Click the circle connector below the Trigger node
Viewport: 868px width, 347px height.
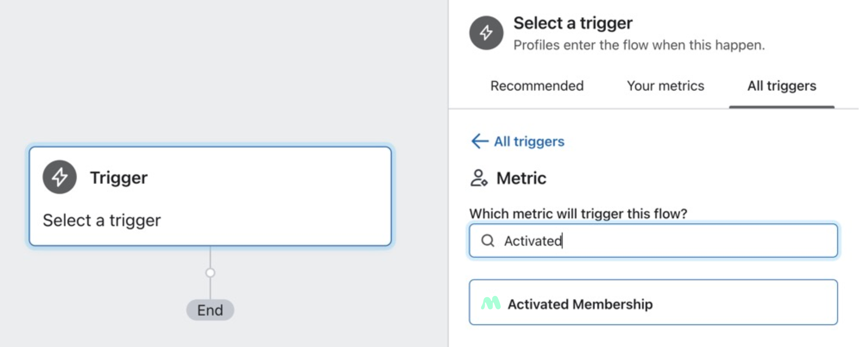[210, 273]
